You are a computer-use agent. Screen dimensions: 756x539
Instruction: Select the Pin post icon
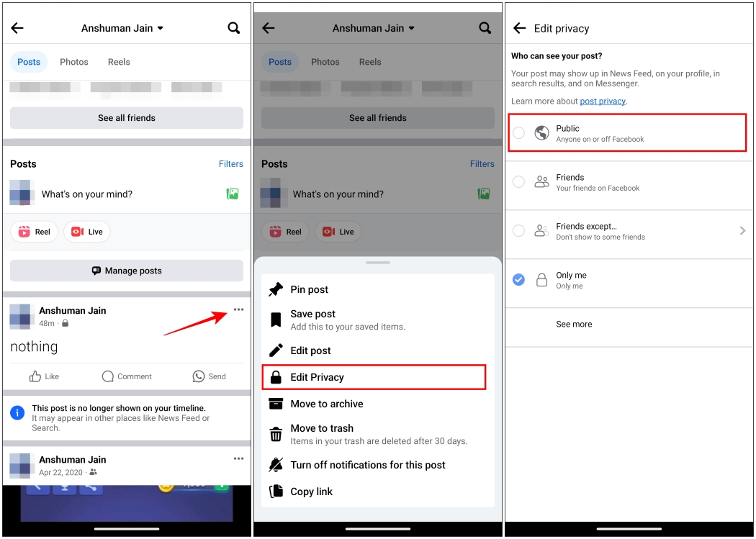[276, 289]
